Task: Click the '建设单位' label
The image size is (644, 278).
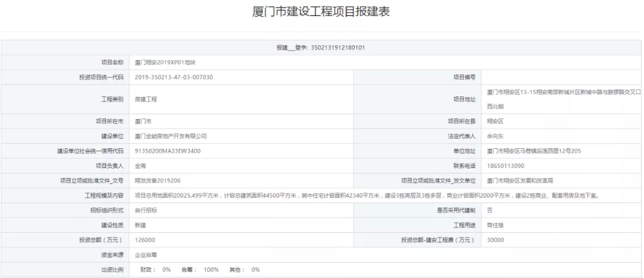Action: (112, 136)
